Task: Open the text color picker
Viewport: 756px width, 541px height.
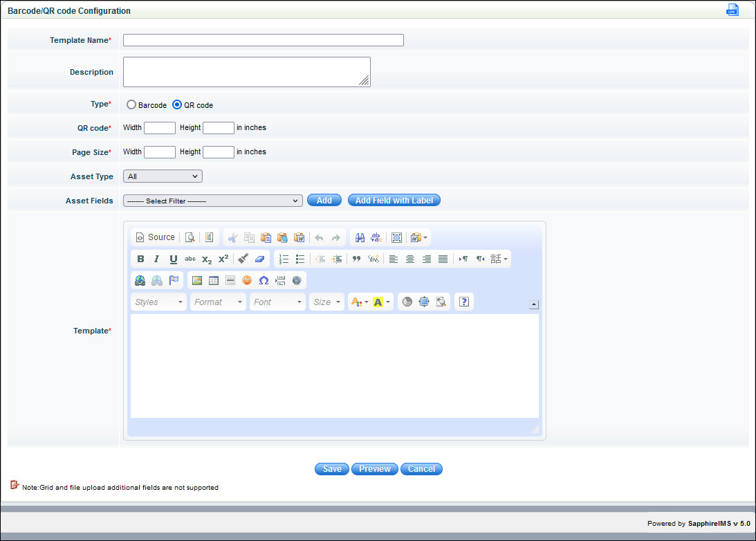Action: coord(358,302)
